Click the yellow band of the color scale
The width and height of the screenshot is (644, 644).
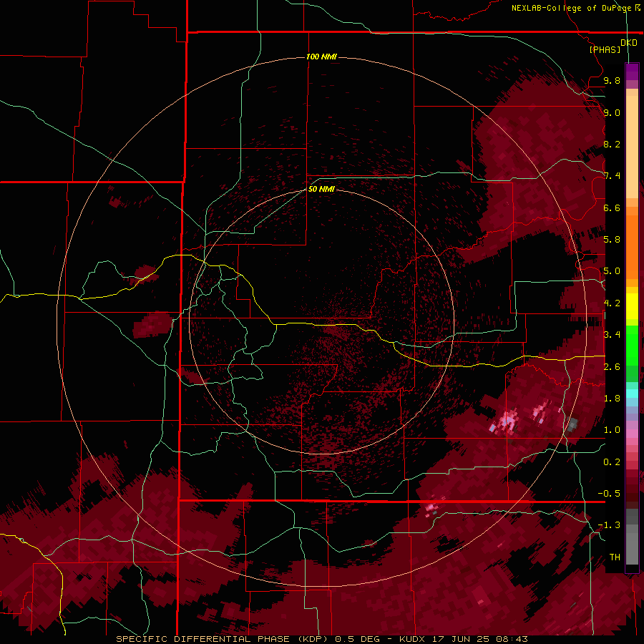click(x=632, y=306)
